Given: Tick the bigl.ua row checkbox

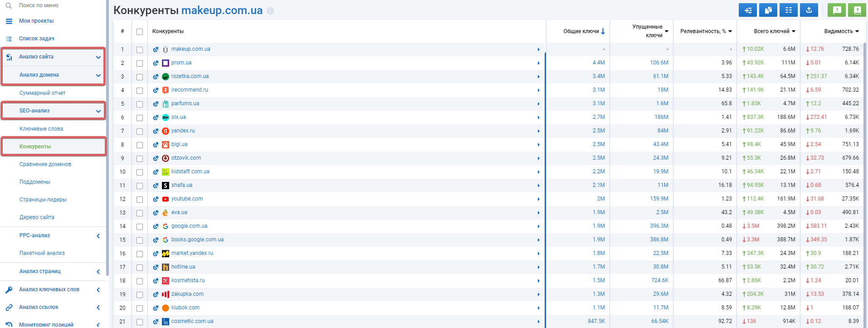Looking at the screenshot, I should (x=140, y=145).
